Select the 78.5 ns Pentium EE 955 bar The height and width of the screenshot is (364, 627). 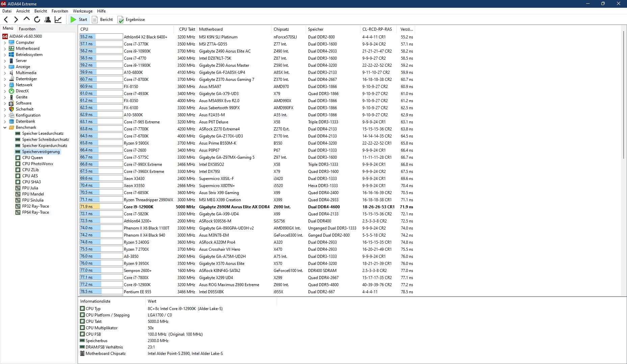click(101, 292)
